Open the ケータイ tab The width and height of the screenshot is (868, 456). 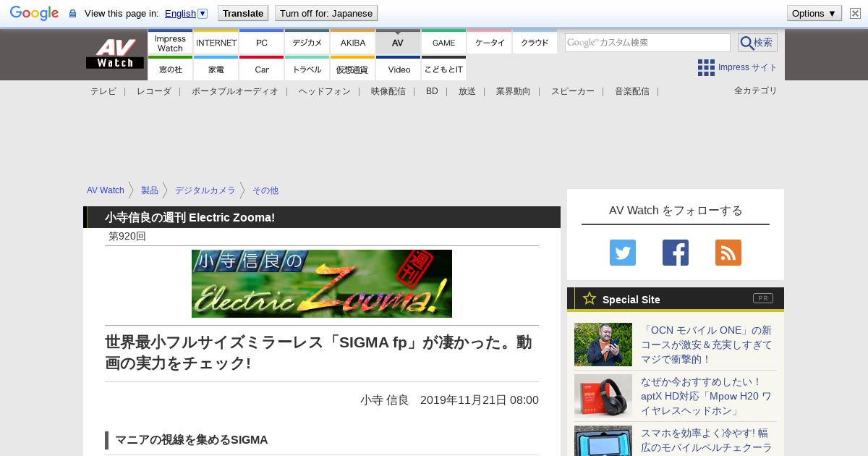489,43
